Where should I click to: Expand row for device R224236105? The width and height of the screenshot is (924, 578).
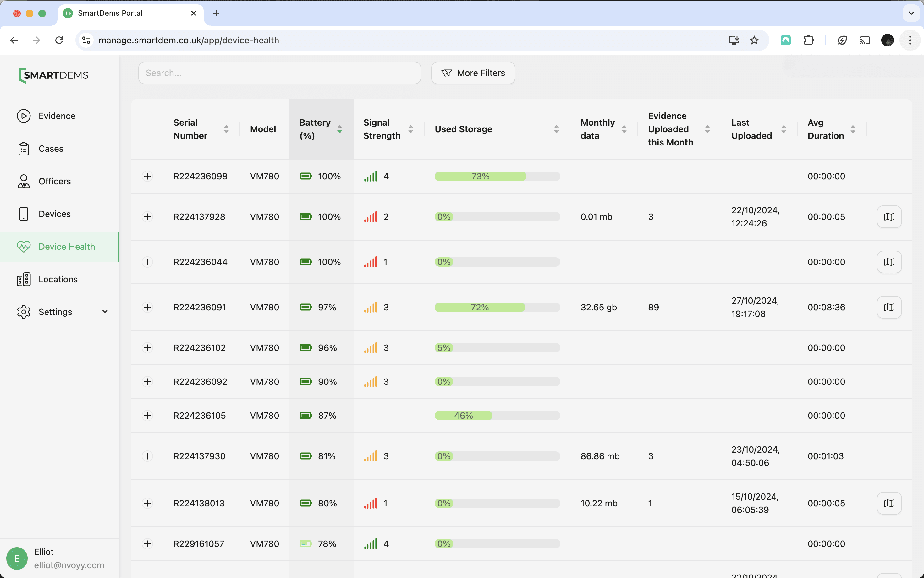point(147,416)
